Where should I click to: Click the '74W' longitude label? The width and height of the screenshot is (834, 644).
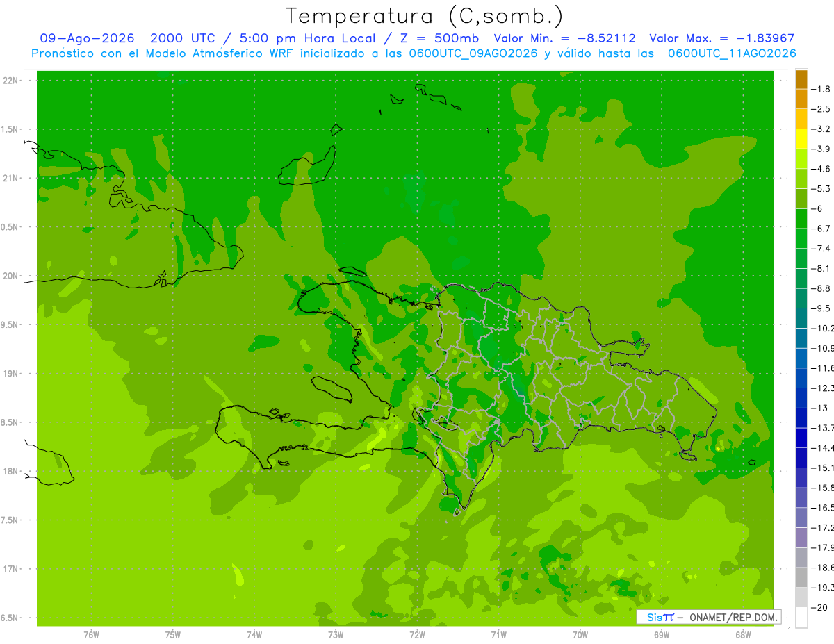pyautogui.click(x=254, y=634)
